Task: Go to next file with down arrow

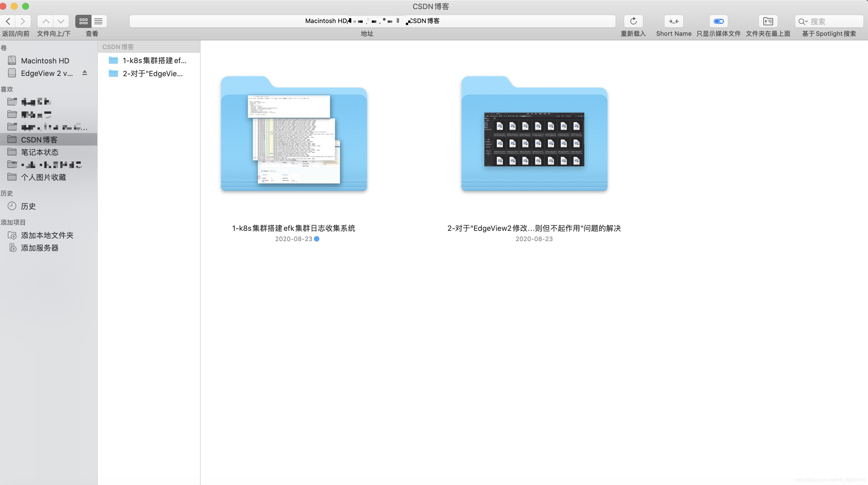Action: (x=61, y=21)
